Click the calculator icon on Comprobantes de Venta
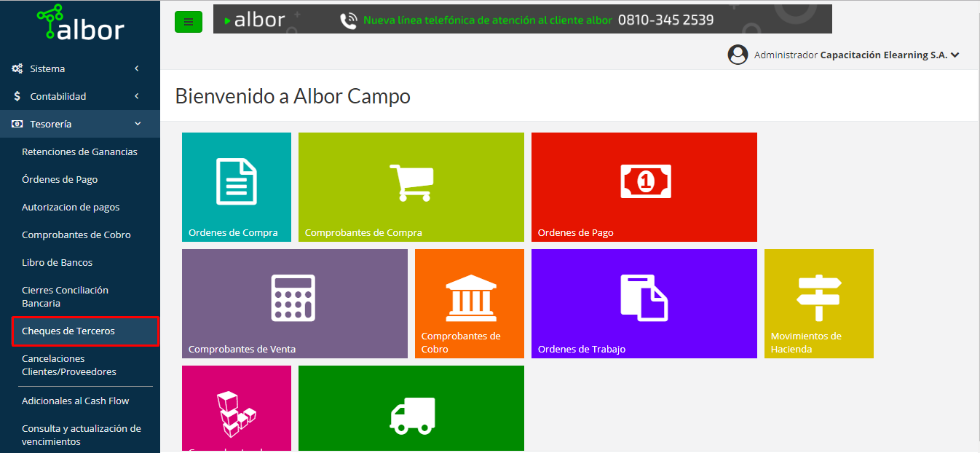This screenshot has height=453, width=980. [293, 298]
